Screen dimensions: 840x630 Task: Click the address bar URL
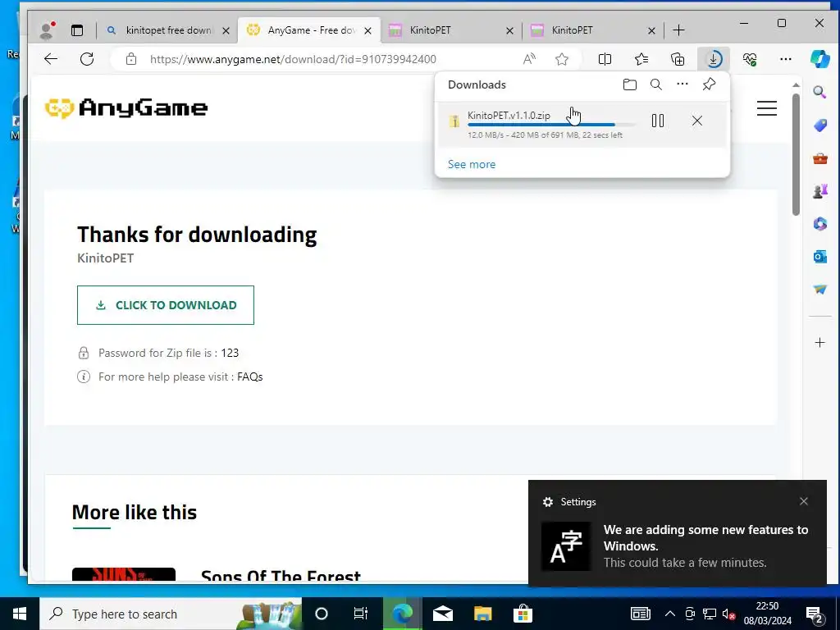tap(293, 59)
